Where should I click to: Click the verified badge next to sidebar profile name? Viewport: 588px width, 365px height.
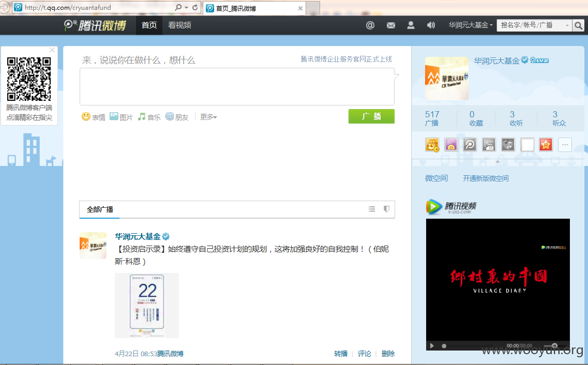tap(524, 60)
